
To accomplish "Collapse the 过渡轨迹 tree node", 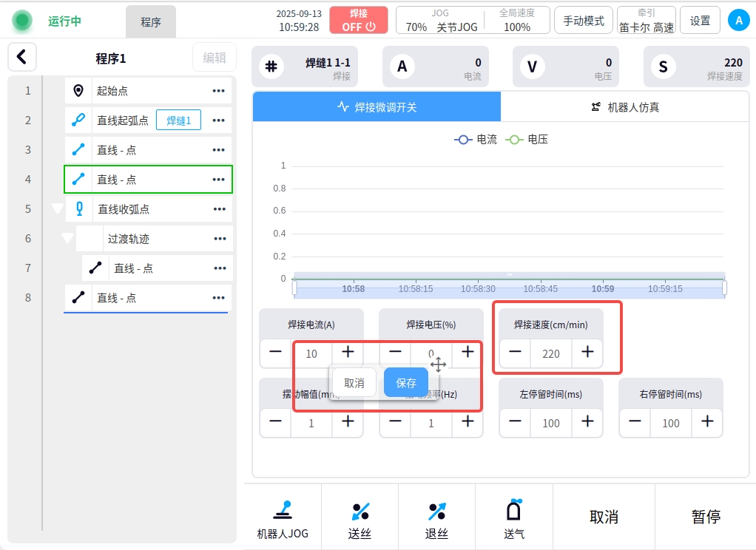I will (68, 239).
